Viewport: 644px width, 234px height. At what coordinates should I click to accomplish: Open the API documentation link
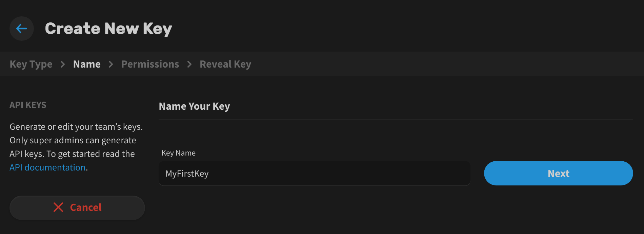[x=47, y=167]
